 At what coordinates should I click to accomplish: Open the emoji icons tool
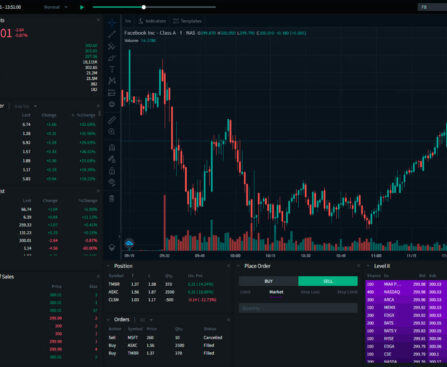pyautogui.click(x=112, y=104)
